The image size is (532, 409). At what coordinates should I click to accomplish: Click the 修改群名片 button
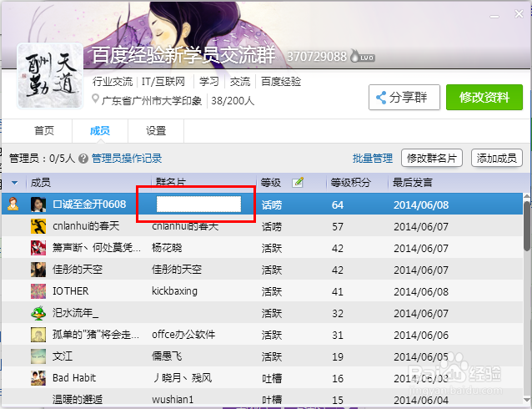click(x=432, y=159)
